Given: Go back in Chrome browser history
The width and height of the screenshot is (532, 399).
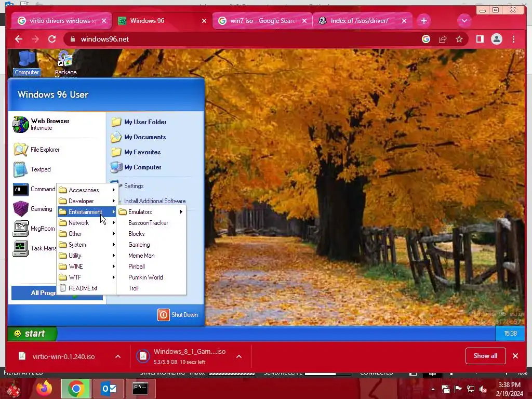Looking at the screenshot, I should (19, 39).
